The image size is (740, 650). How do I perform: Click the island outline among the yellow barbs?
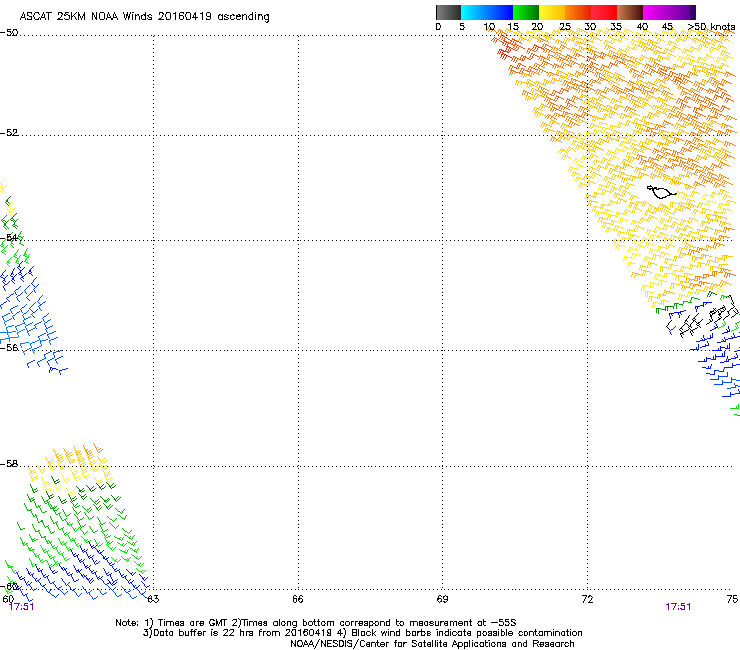[661, 192]
